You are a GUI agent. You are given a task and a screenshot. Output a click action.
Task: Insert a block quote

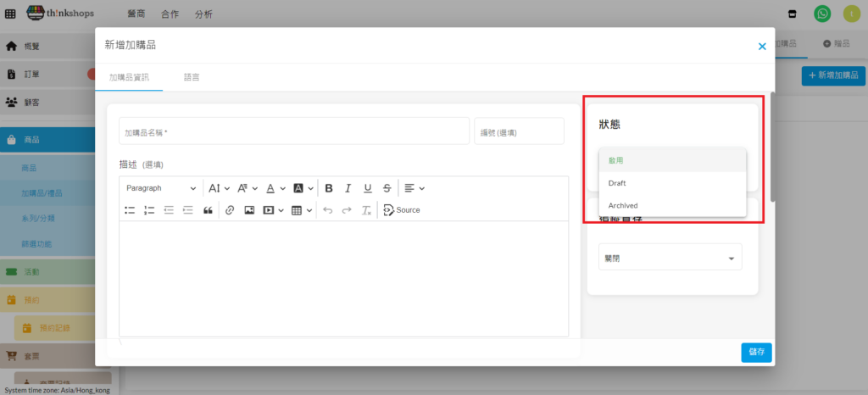pyautogui.click(x=208, y=210)
